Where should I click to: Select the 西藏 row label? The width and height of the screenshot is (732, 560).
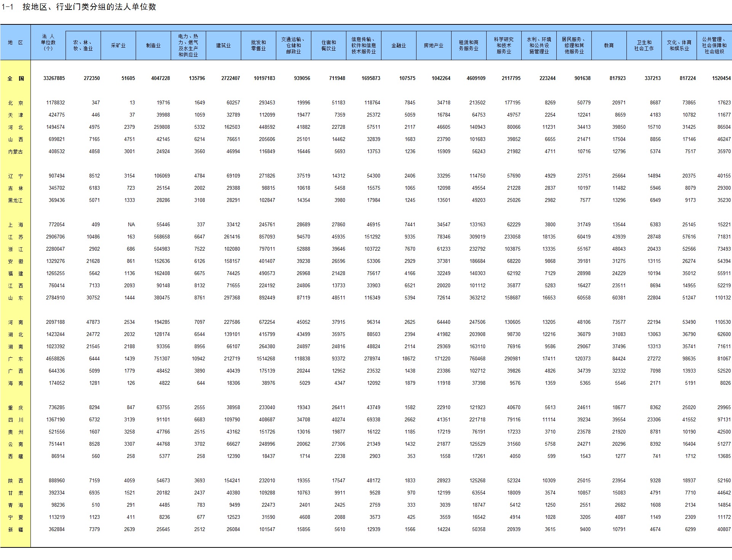coord(15,456)
